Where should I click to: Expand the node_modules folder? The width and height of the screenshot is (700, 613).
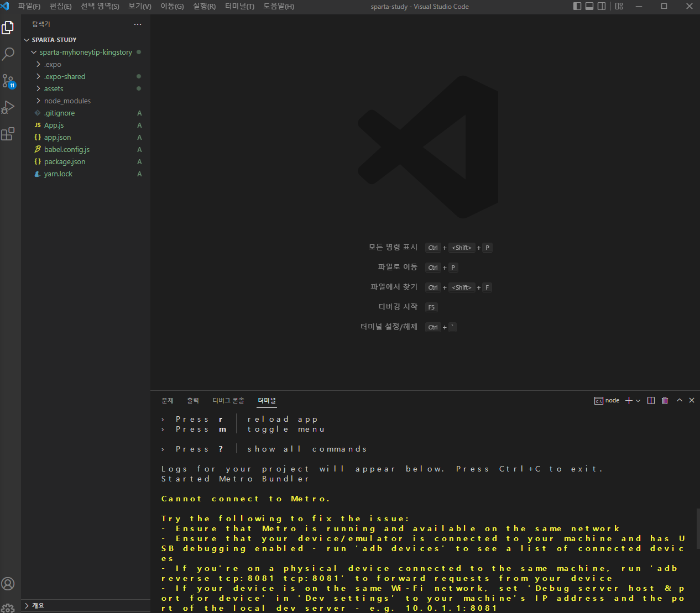(x=86, y=101)
